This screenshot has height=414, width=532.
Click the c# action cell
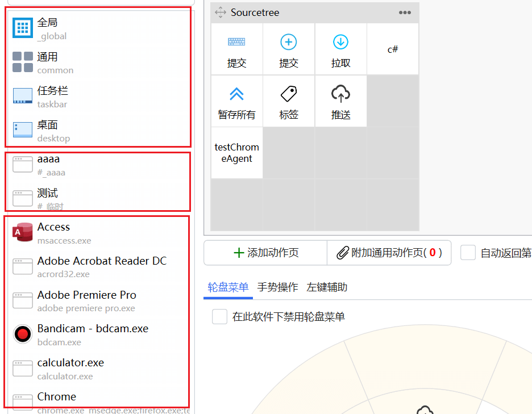coord(393,49)
